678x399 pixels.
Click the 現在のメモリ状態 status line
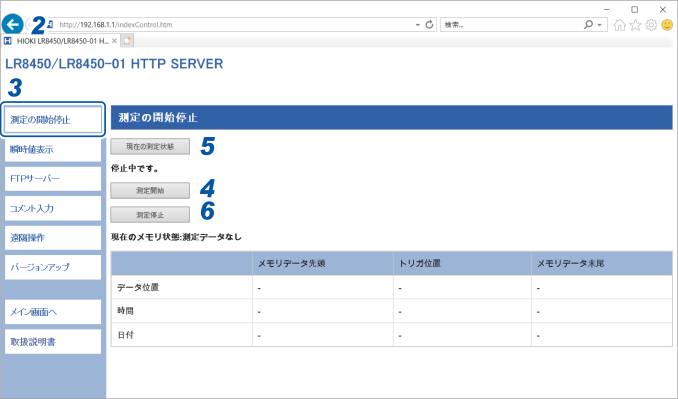pyautogui.click(x=176, y=237)
